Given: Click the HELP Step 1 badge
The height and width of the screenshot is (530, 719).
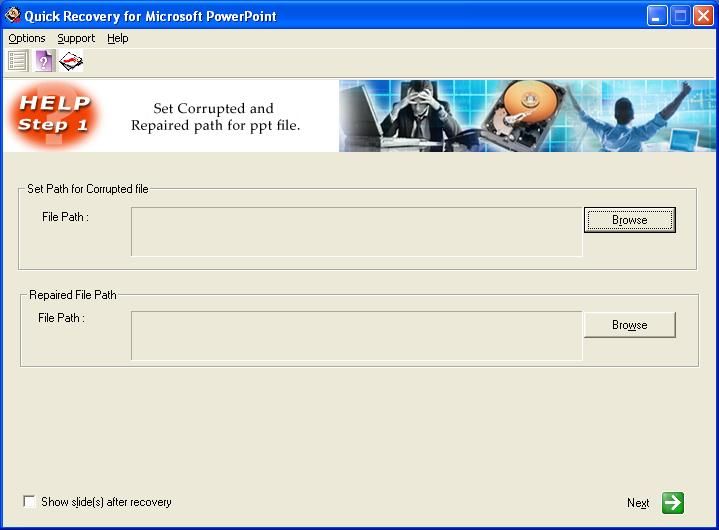Looking at the screenshot, I should click(x=55, y=116).
